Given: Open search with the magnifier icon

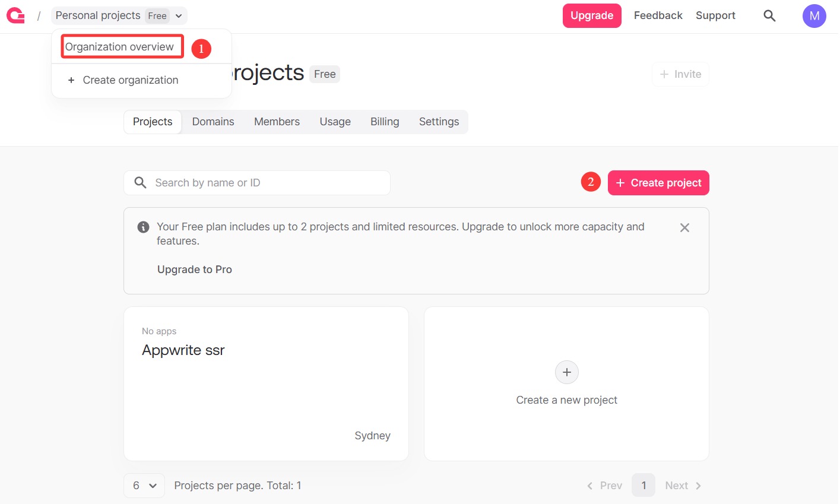Looking at the screenshot, I should [x=769, y=15].
